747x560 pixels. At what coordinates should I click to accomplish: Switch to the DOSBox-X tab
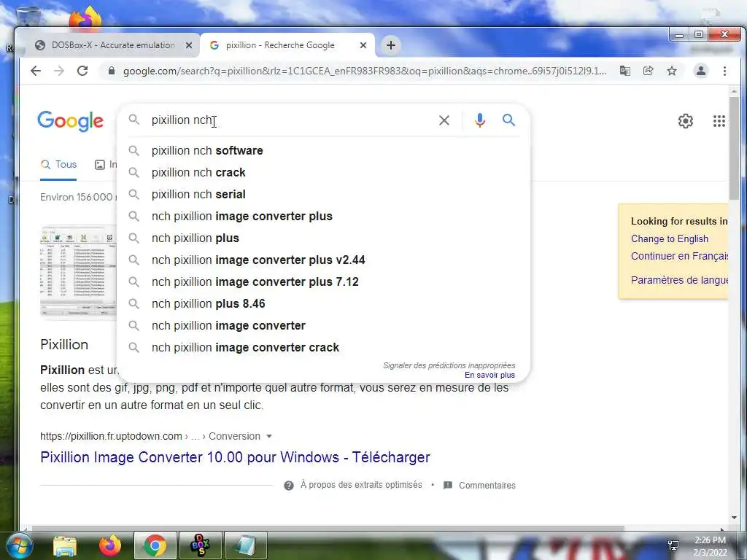[112, 45]
